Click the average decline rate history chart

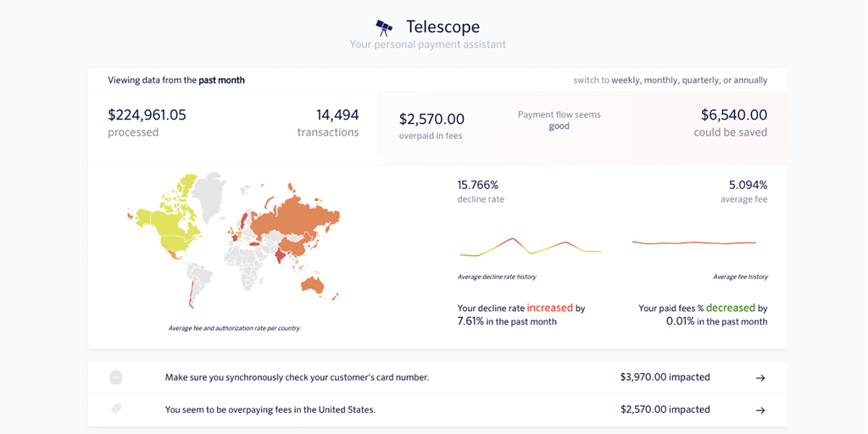[x=530, y=247]
